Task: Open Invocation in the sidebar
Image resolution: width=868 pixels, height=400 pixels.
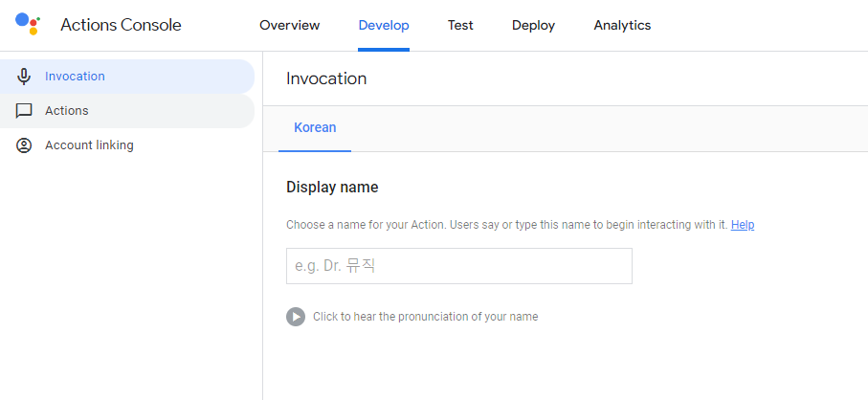Action: pyautogui.click(x=127, y=77)
